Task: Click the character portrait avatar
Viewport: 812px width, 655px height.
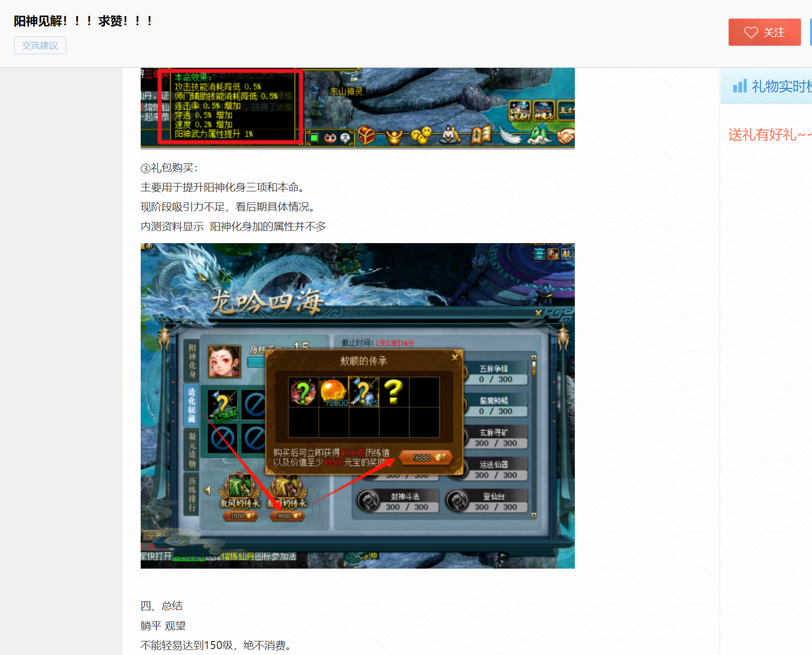Action: 224,361
